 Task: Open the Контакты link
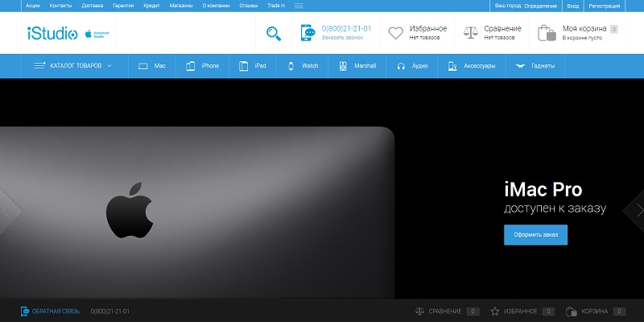[60, 6]
